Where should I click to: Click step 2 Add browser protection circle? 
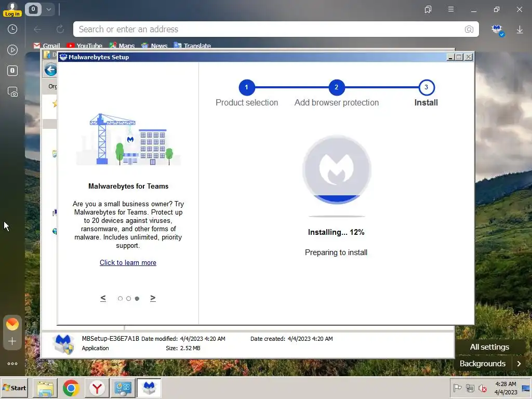coord(337,87)
